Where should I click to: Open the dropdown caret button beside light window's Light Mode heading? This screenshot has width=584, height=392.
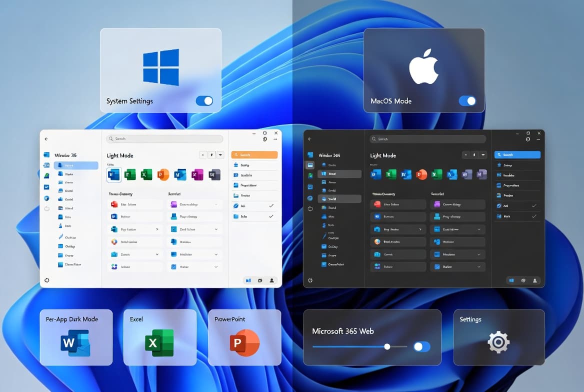click(x=220, y=154)
